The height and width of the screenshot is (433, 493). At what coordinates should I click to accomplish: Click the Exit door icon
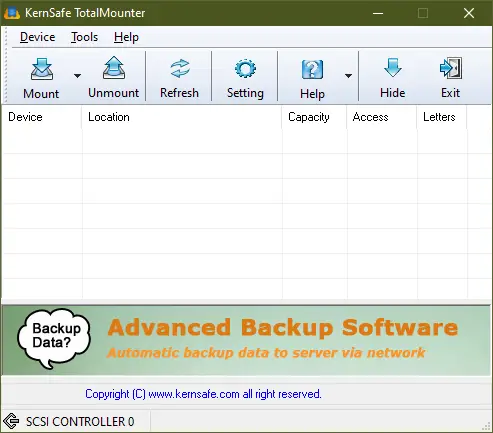451,68
